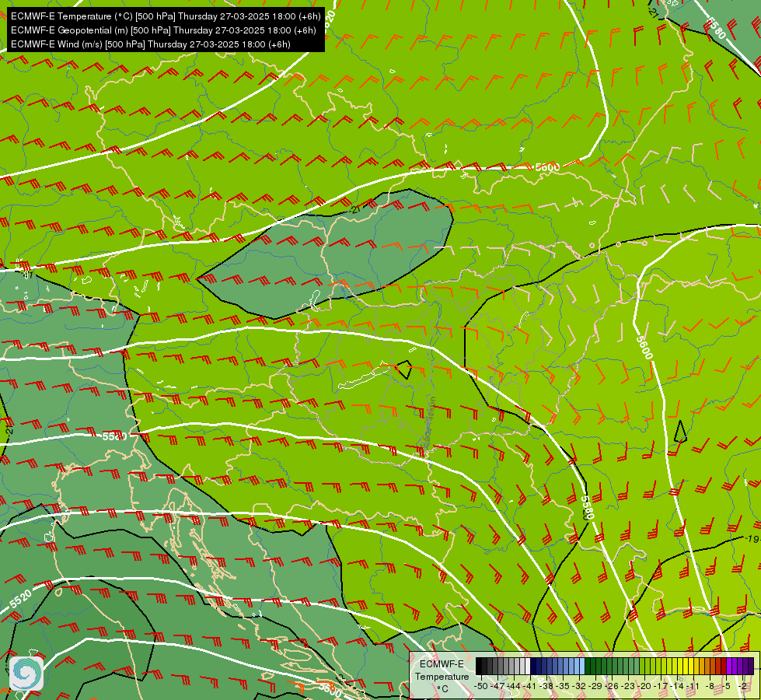Click the -21 isotherm label on central cold pocket
761x700 pixels.
click(x=356, y=209)
